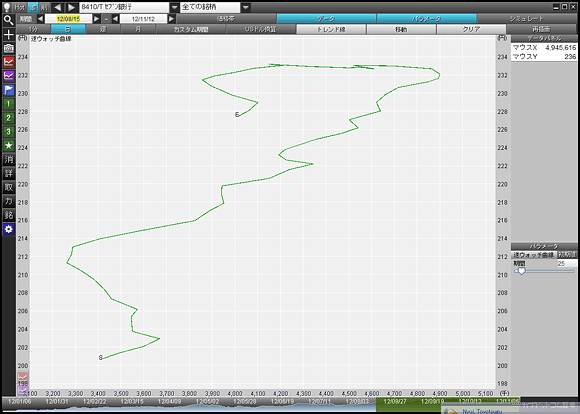The height and width of the screenshot is (414, 580).
Task: Click the S start marker on the curve
Action: [x=101, y=358]
